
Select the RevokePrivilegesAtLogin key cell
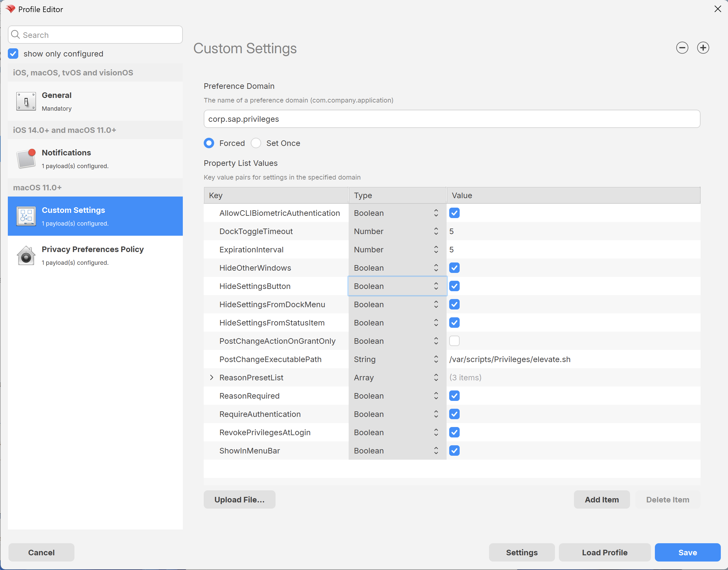276,432
